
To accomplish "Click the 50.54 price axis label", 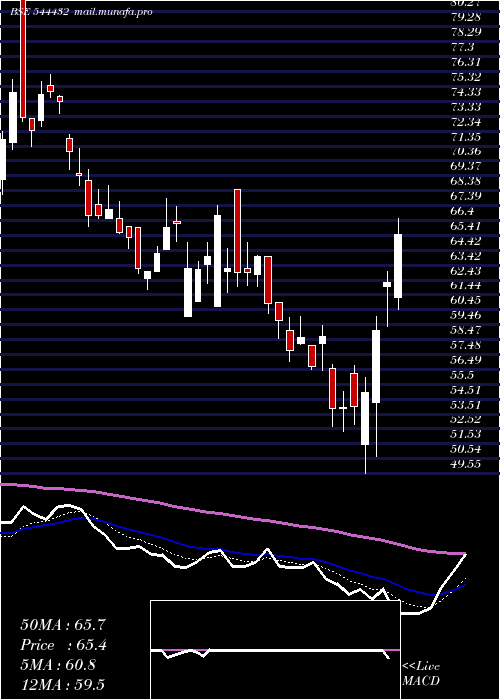I will 466,449.
